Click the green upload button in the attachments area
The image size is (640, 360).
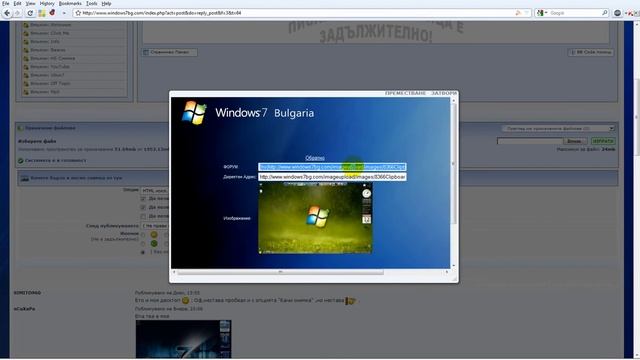[603, 141]
